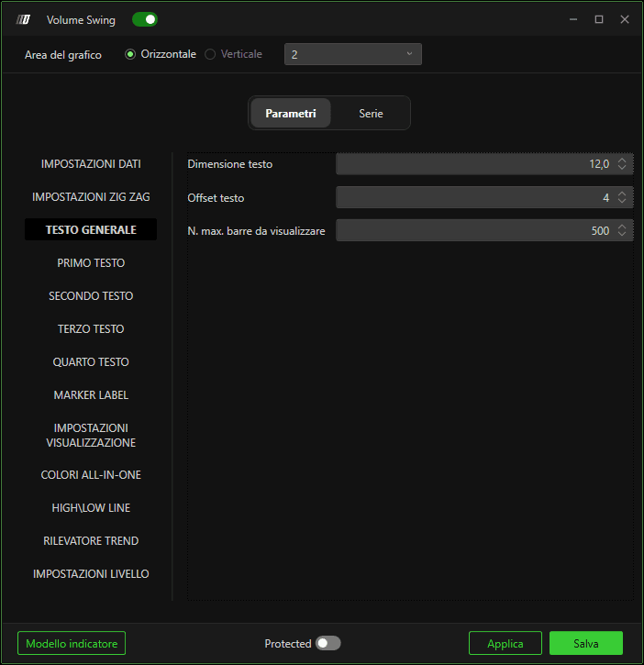Open TERZO TESTO section
The image size is (644, 665).
tap(91, 329)
